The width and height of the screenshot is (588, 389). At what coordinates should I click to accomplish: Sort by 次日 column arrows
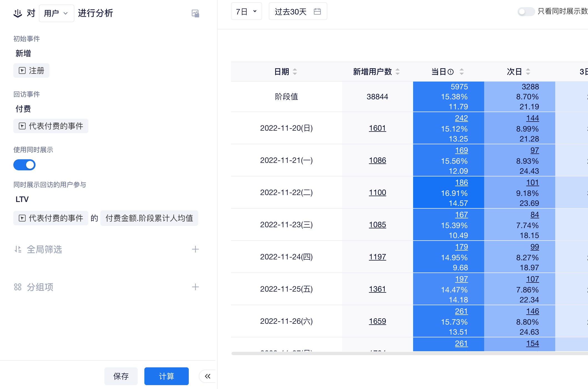[x=528, y=72]
